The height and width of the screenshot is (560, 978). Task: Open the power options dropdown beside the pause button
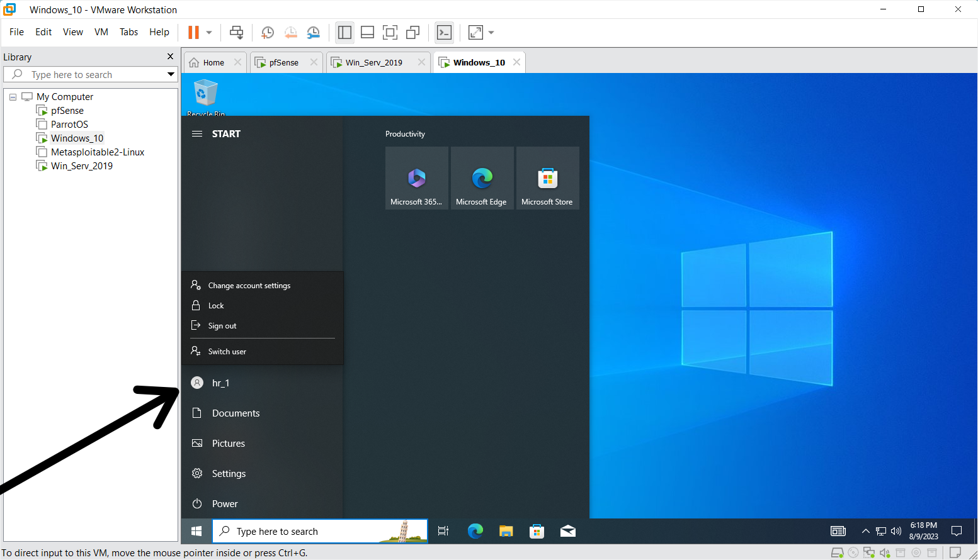(x=209, y=33)
